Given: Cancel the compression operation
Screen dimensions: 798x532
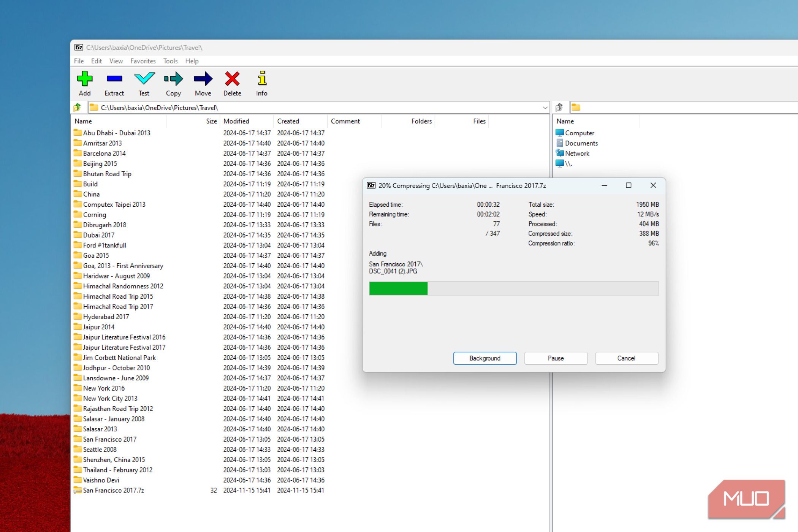Looking at the screenshot, I should (626, 358).
